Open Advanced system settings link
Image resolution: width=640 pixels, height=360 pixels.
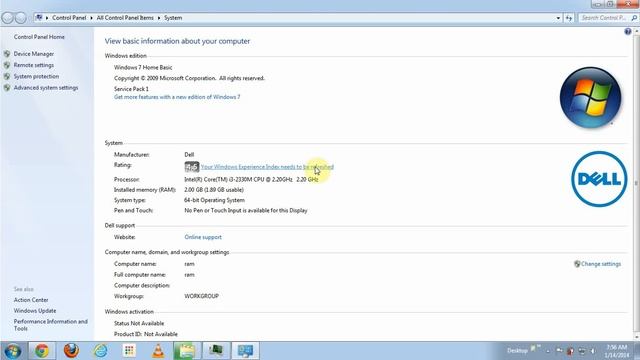pyautogui.click(x=46, y=88)
